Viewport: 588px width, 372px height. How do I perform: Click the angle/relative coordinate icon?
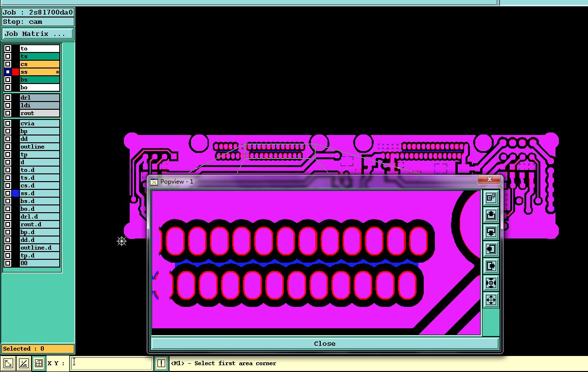tap(23, 363)
